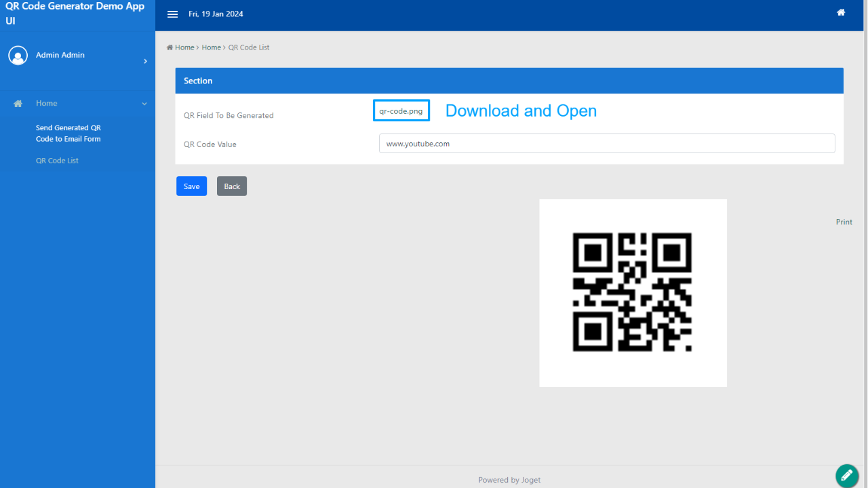Click second Home link in breadcrumb

211,47
